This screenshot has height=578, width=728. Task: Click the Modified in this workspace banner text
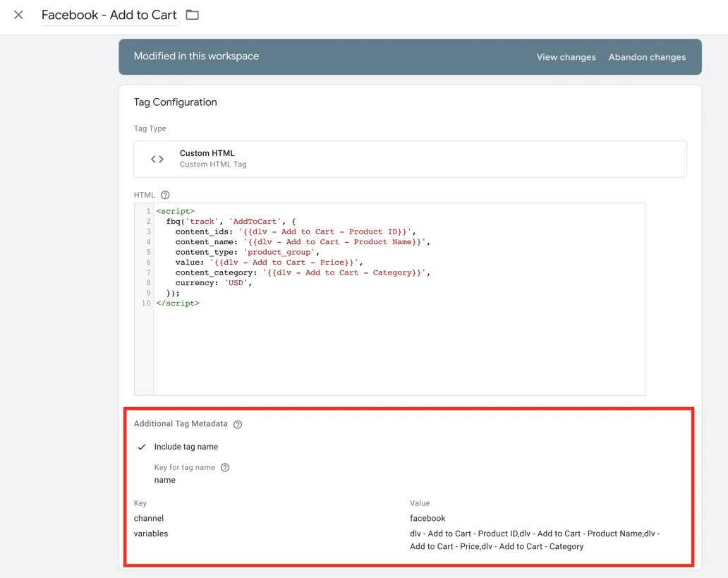pos(196,56)
